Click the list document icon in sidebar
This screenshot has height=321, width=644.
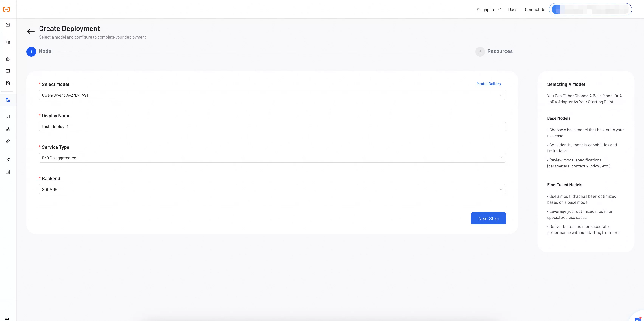point(8,172)
